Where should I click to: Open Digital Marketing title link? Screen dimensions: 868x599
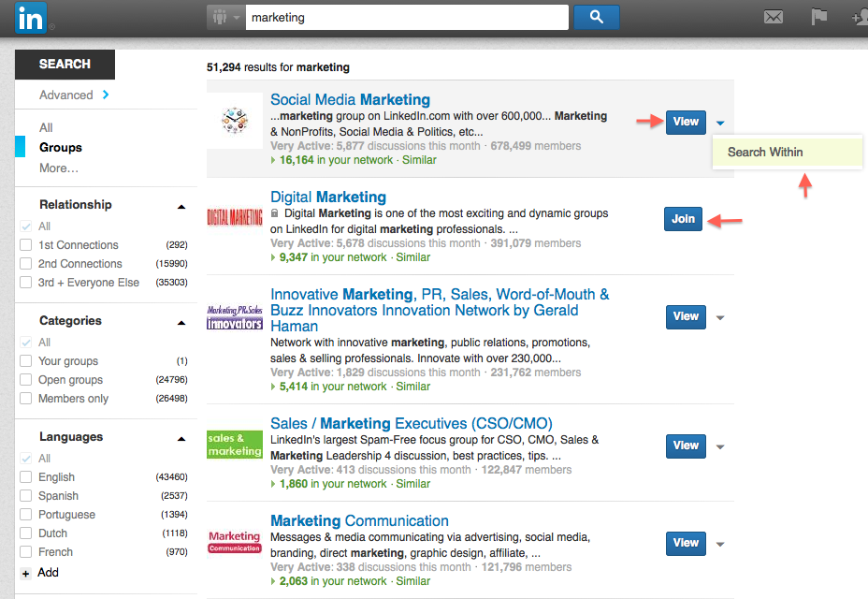328,197
